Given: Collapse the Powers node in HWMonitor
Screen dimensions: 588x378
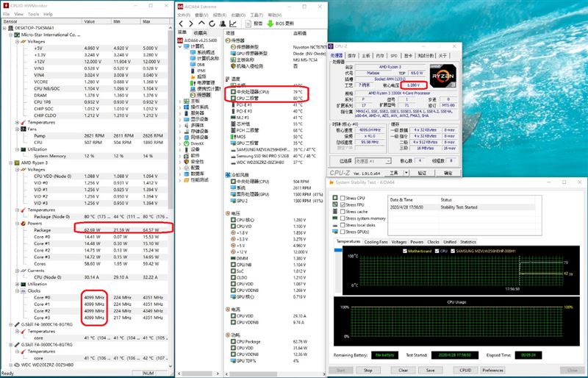Looking at the screenshot, I should pyautogui.click(x=17, y=224).
